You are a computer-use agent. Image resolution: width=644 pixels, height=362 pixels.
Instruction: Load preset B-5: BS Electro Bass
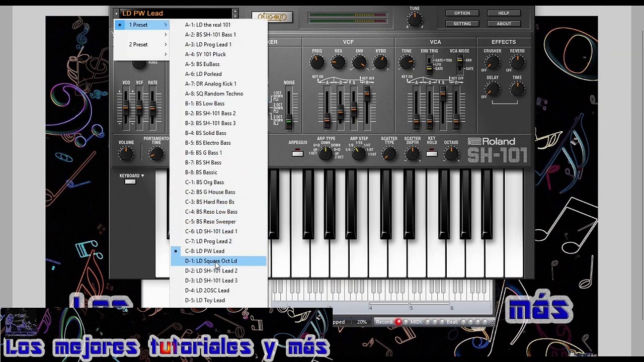(218, 143)
